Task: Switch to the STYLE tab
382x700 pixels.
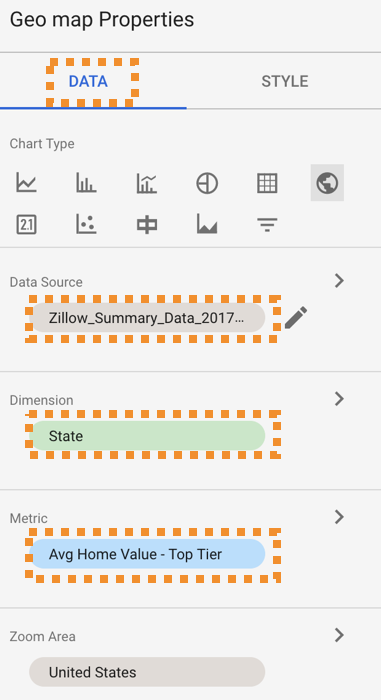Action: (x=285, y=81)
